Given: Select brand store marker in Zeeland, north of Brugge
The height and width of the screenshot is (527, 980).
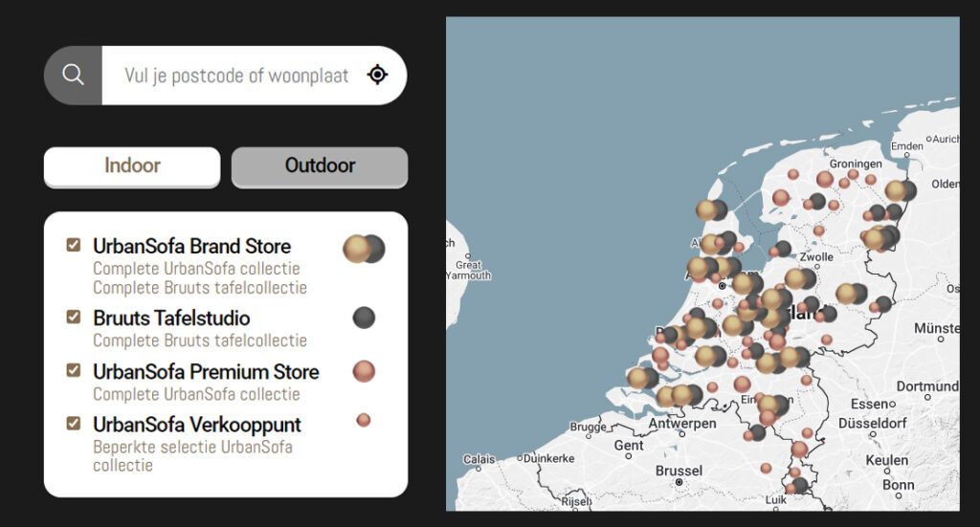Looking at the screenshot, I should (x=643, y=378).
